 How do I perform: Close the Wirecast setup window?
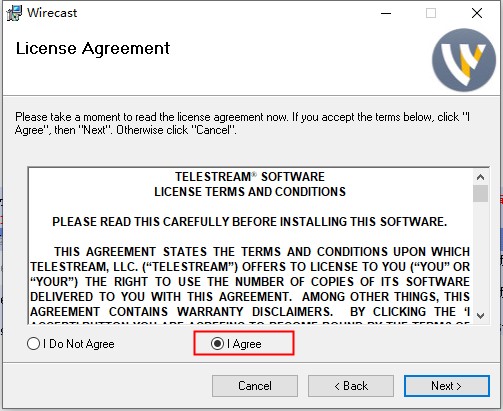(477, 13)
